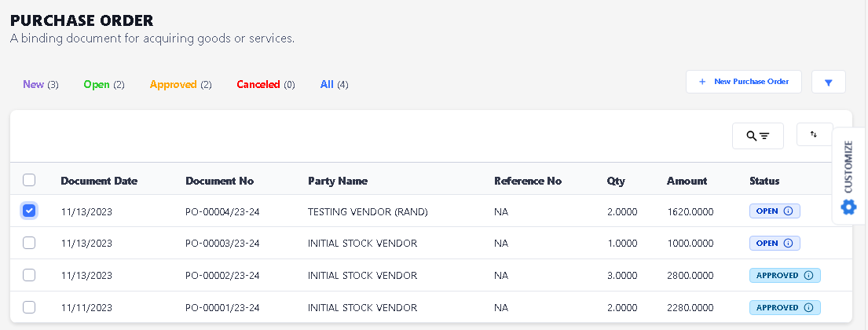
Task: Click info icon on PO-00004 Open status
Action: click(788, 211)
